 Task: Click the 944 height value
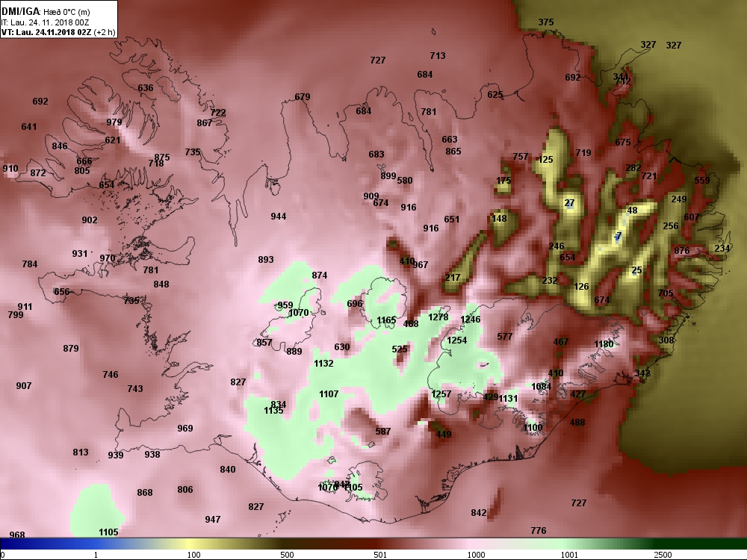click(278, 217)
